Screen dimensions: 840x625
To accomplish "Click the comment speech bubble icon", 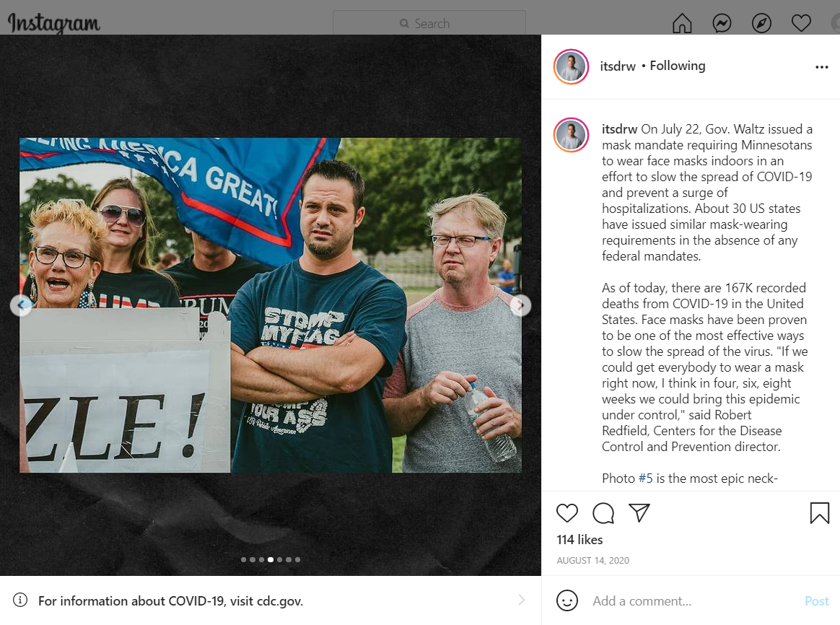I will pos(603,513).
